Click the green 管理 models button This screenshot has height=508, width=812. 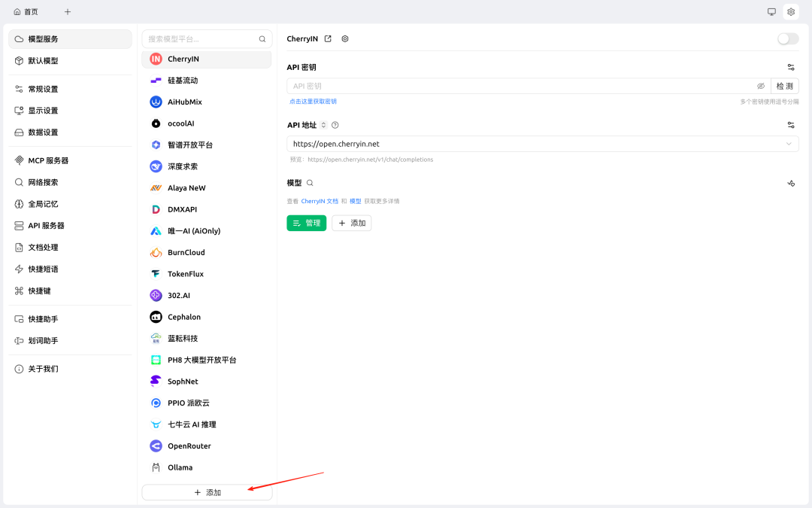pos(307,223)
